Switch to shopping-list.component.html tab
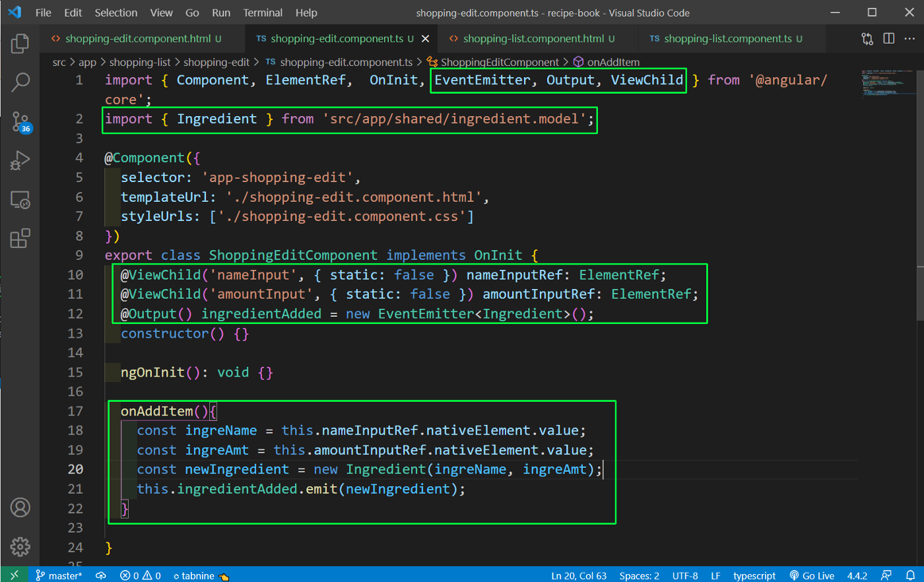Screen dimensions: 924x582 (x=539, y=39)
